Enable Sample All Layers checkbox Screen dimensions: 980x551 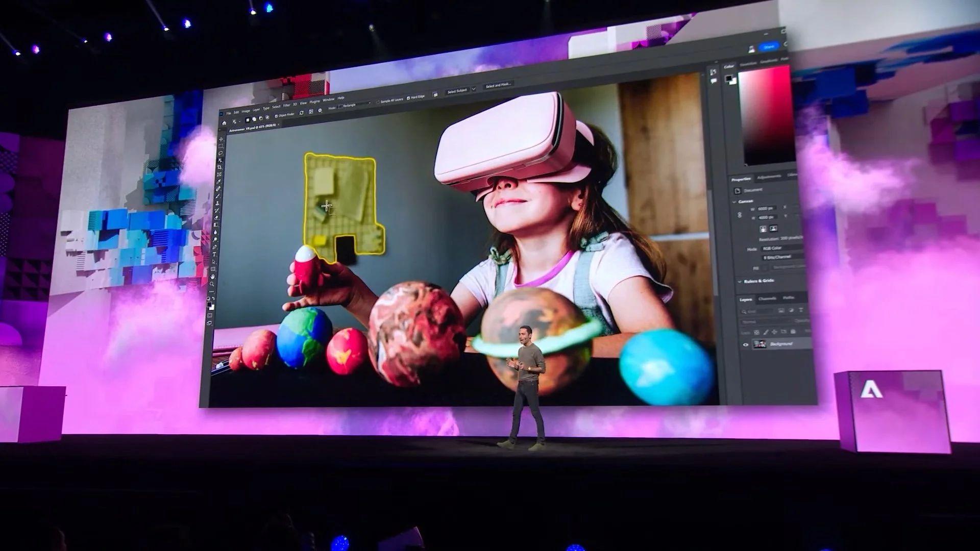pos(378,102)
